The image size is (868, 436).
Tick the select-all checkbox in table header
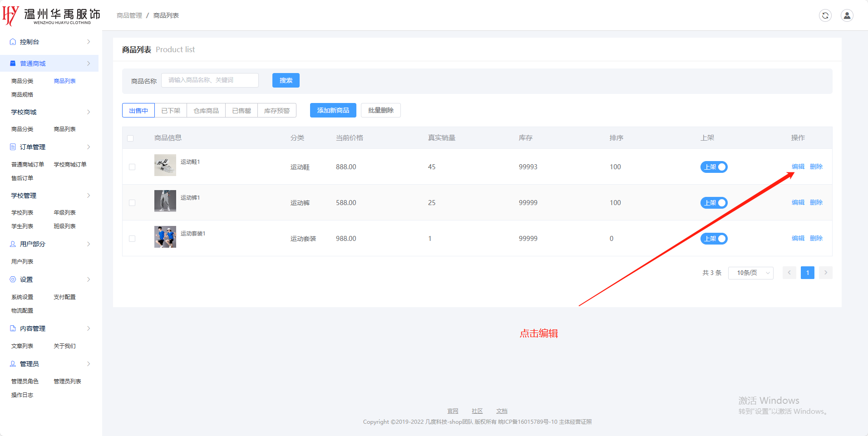pyautogui.click(x=130, y=138)
